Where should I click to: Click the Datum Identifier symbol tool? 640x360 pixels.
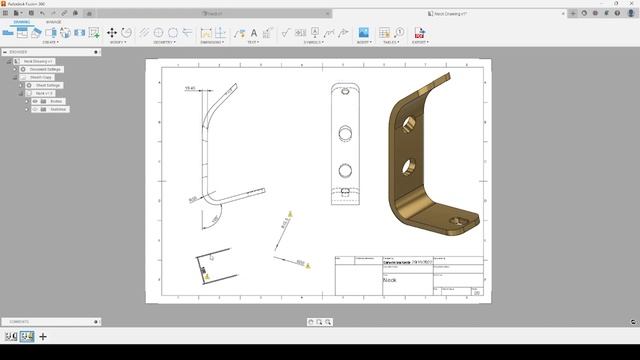(x=315, y=32)
